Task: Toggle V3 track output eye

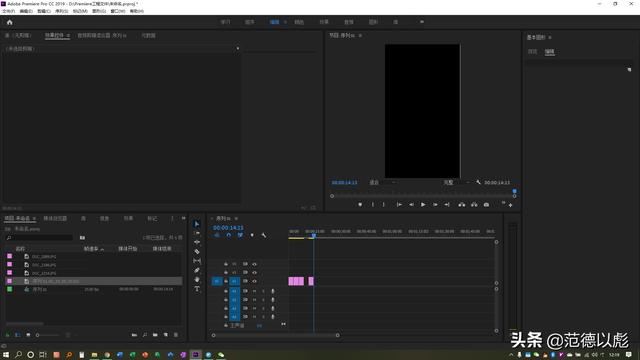Action: point(254,264)
